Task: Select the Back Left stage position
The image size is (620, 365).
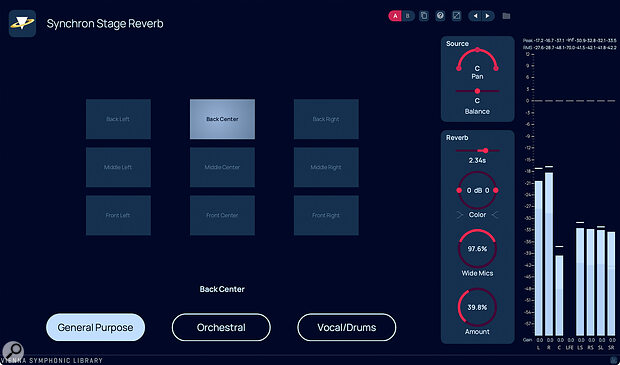Action: pyautogui.click(x=118, y=119)
